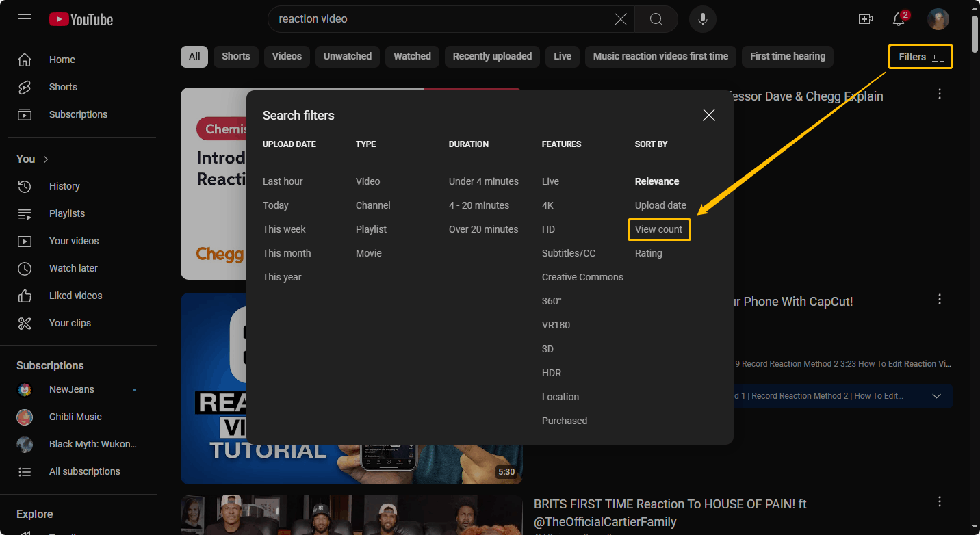Select the Recently uploaded chip
Screen dimensions: 980x535
point(492,56)
